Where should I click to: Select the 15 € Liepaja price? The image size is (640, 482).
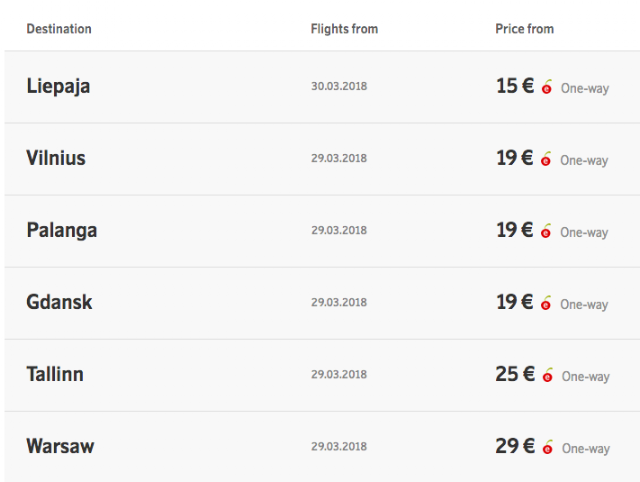[515, 86]
